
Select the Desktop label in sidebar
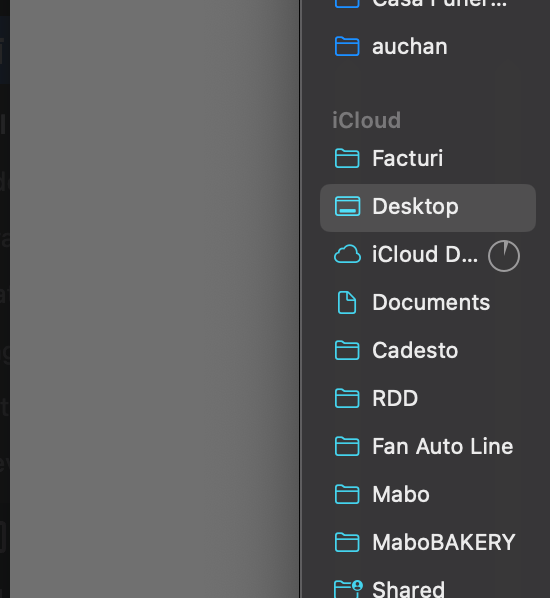(415, 207)
